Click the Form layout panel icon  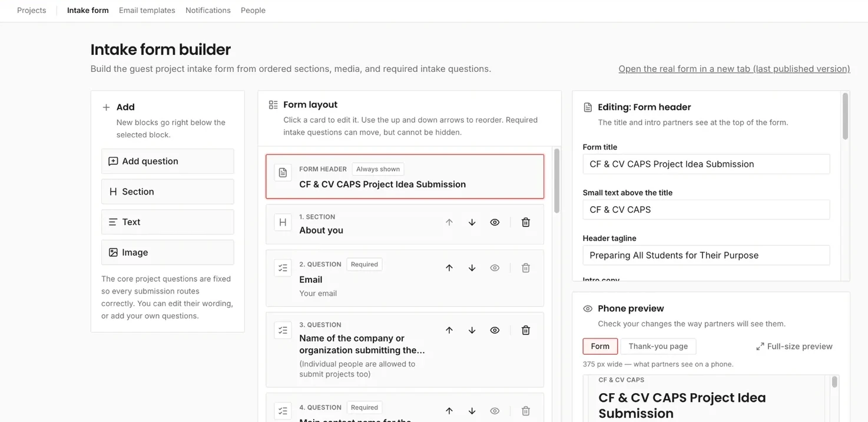point(273,105)
